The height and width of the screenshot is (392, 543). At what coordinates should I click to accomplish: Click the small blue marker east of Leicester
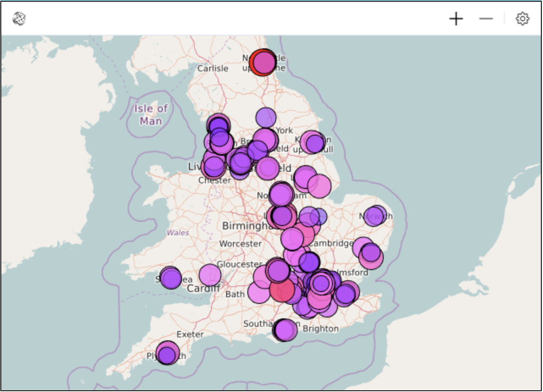pos(320,216)
